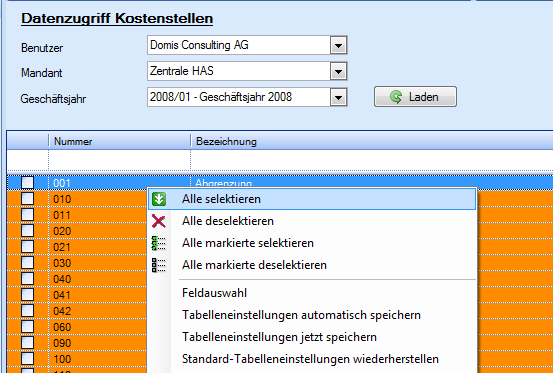Viewport: 553px width, 373px height.
Task: Click the filter cell under Nummer
Action: coord(120,160)
